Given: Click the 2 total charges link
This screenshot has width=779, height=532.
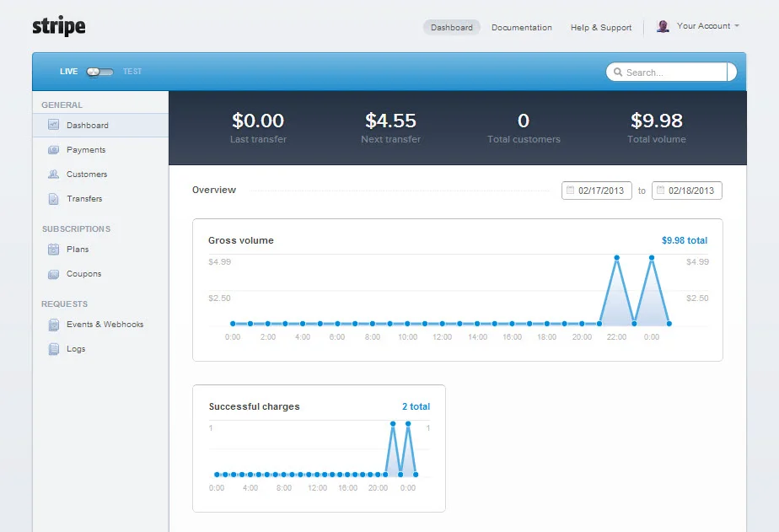Looking at the screenshot, I should (x=416, y=406).
